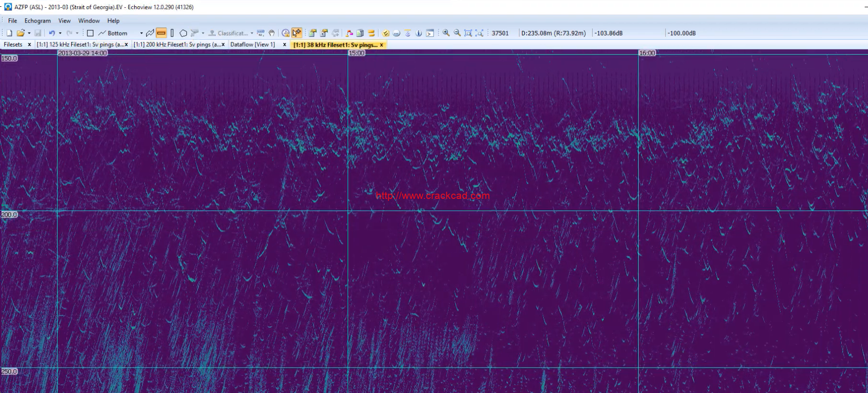Expand the redo history dropdown
The height and width of the screenshot is (393, 868).
pos(77,33)
